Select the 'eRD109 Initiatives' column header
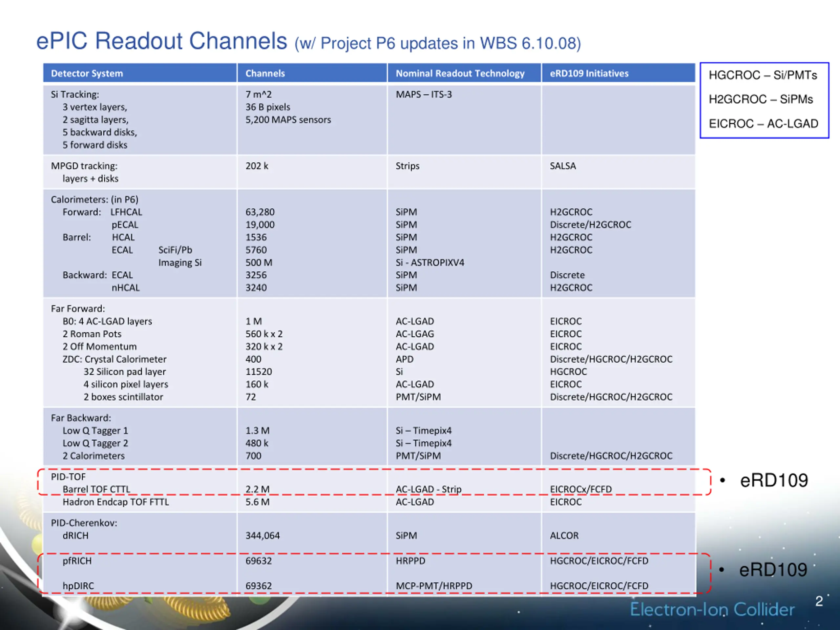The width and height of the screenshot is (840, 630). pos(589,73)
